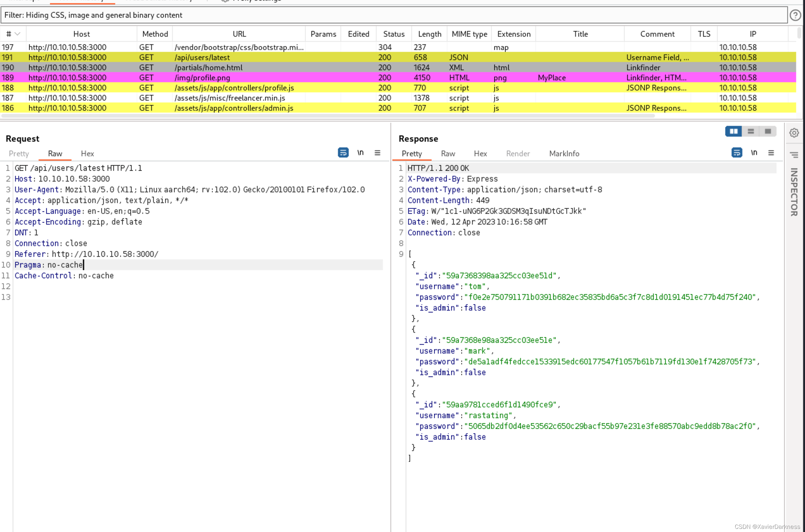
Task: Select history row 189 /img/profile.png
Action: pos(398,78)
